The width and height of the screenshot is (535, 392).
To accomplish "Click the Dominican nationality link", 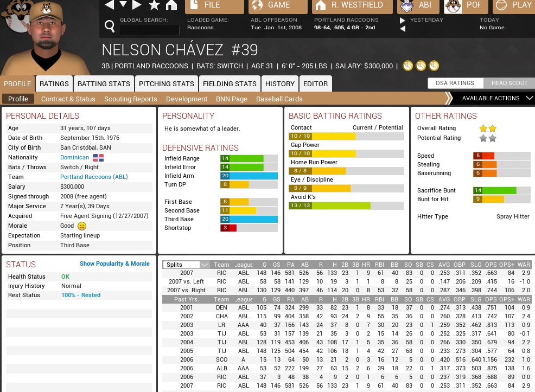I will (74, 157).
